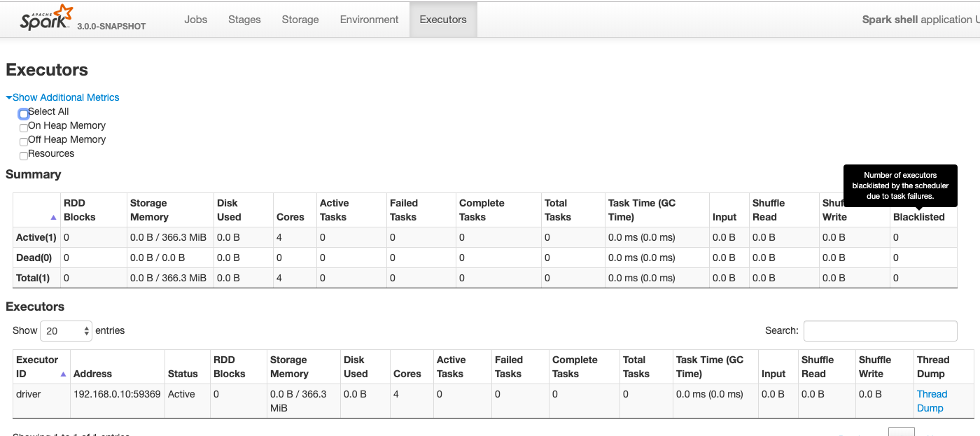Sort executors by Failed Tasks column
The width and height of the screenshot is (980, 436).
pyautogui.click(x=509, y=367)
